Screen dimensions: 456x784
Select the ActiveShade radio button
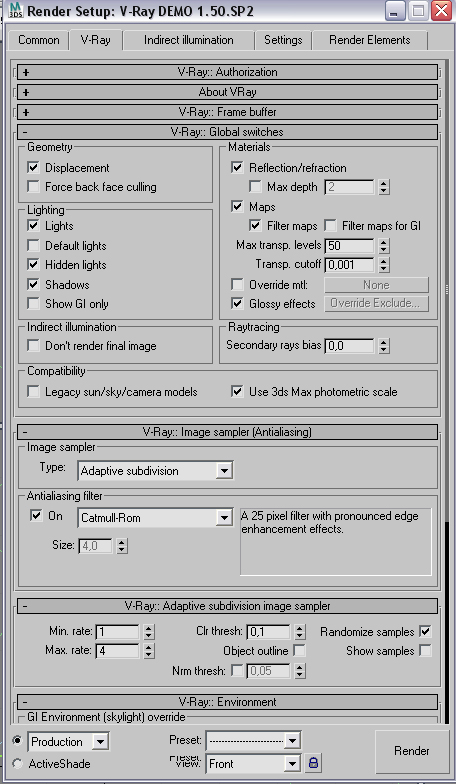point(18,764)
